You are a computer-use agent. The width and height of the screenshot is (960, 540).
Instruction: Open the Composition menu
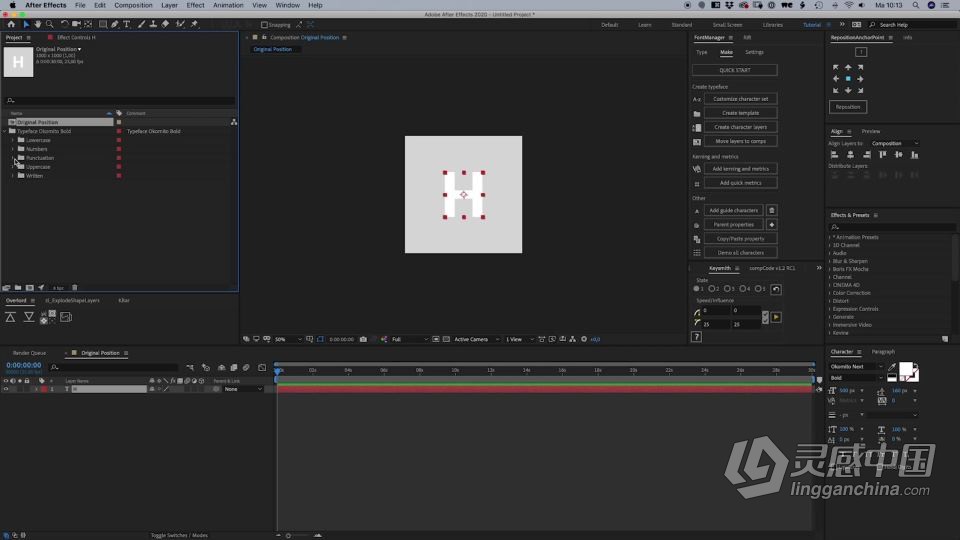(133, 6)
